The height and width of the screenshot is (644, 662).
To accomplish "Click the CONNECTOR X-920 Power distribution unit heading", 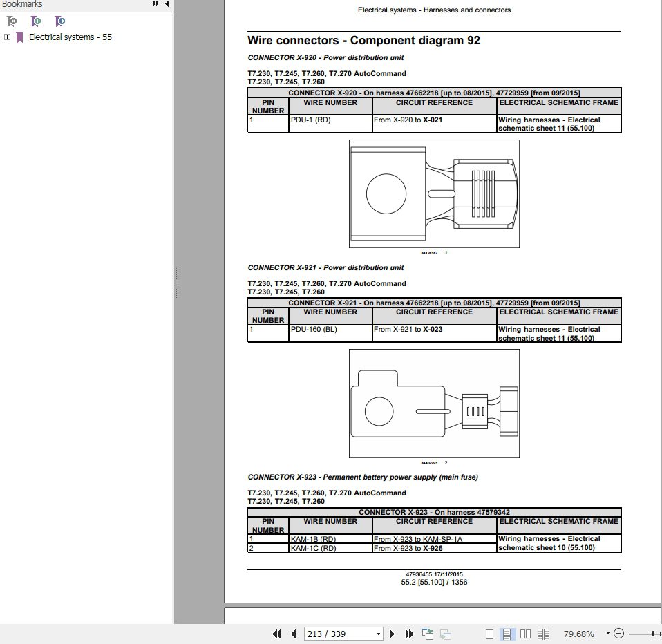I will click(x=325, y=58).
